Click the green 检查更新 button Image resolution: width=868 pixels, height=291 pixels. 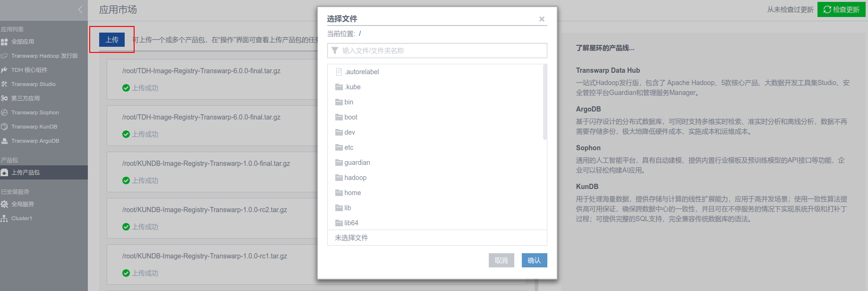(841, 9)
